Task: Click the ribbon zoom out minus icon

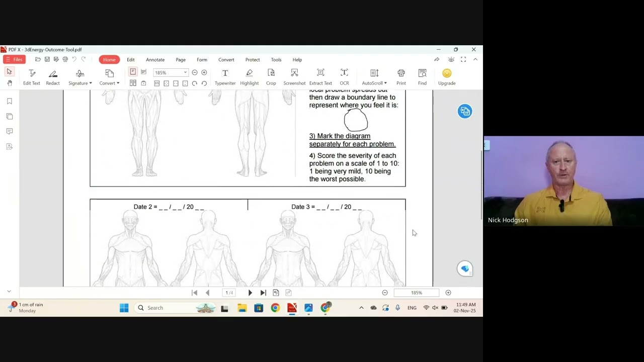Action: [195, 73]
